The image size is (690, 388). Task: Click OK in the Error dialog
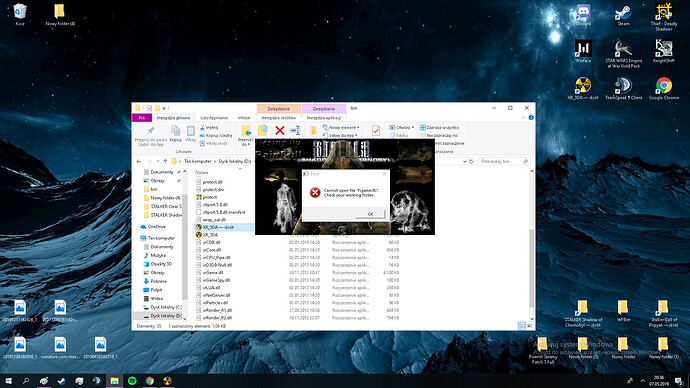tap(370, 214)
